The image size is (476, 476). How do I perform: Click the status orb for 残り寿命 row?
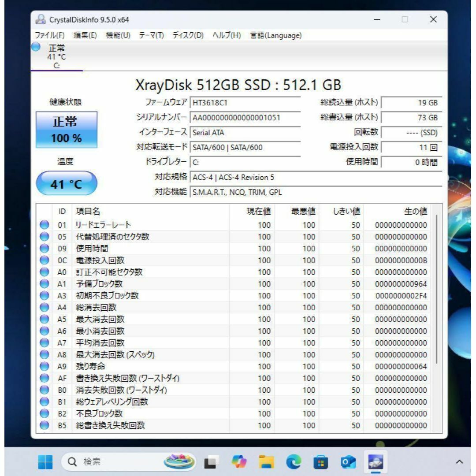pyautogui.click(x=45, y=366)
